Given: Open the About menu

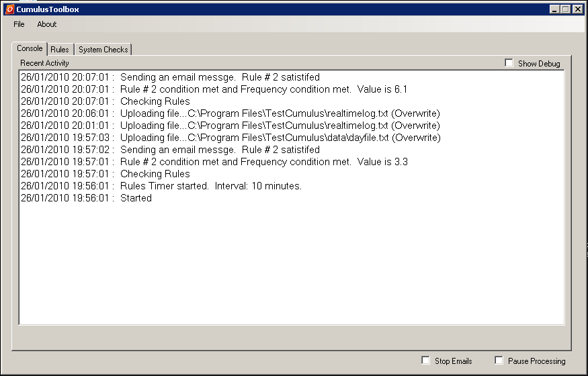Looking at the screenshot, I should pos(47,24).
